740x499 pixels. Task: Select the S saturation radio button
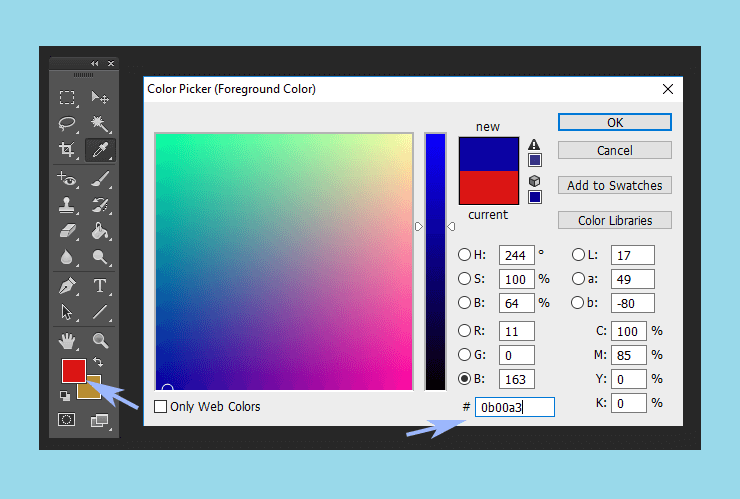pos(464,279)
